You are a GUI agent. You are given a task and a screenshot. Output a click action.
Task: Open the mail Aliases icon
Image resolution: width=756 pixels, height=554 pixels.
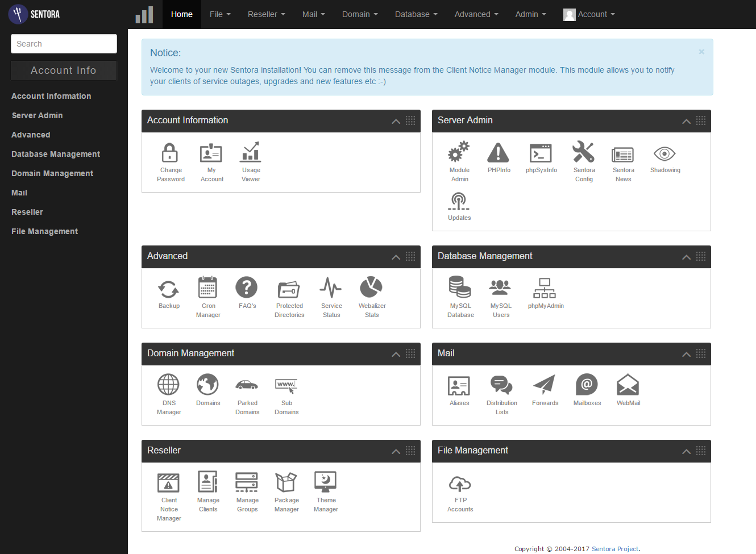click(x=459, y=386)
